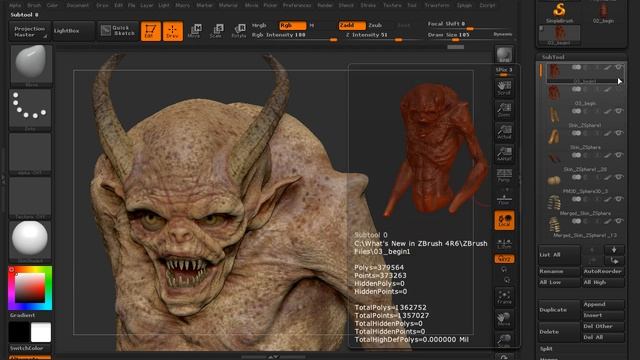Toggle the orange Zadd sculpt mode

coord(352,25)
